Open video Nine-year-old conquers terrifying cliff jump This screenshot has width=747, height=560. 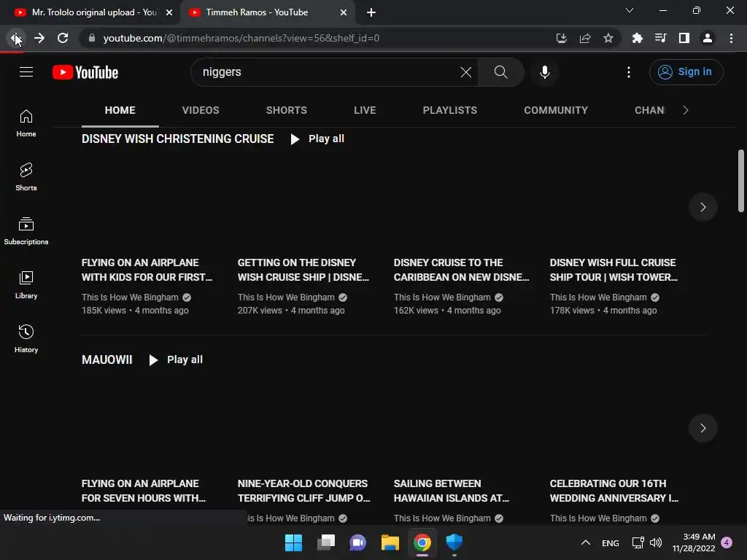tap(304, 491)
